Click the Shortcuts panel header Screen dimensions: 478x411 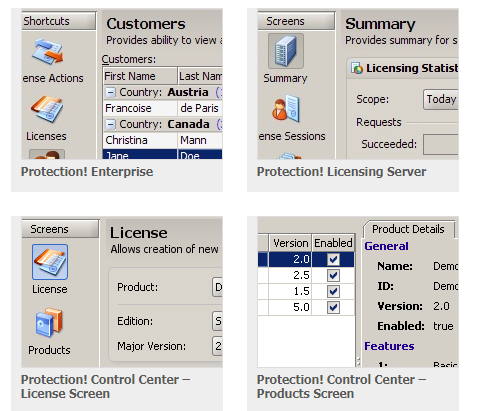[59, 21]
